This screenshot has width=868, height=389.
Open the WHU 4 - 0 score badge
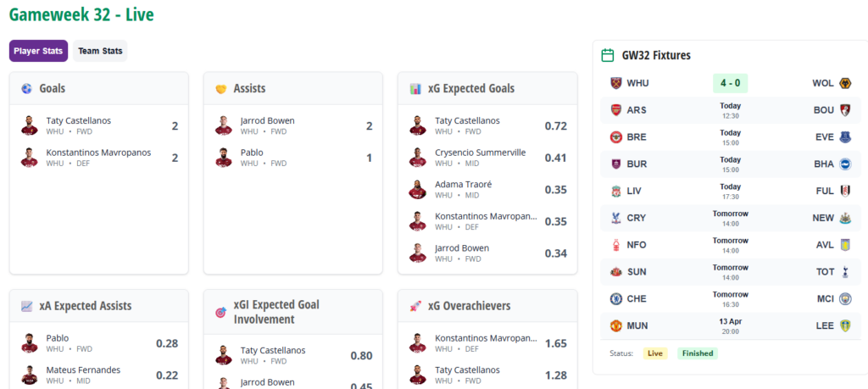click(730, 83)
